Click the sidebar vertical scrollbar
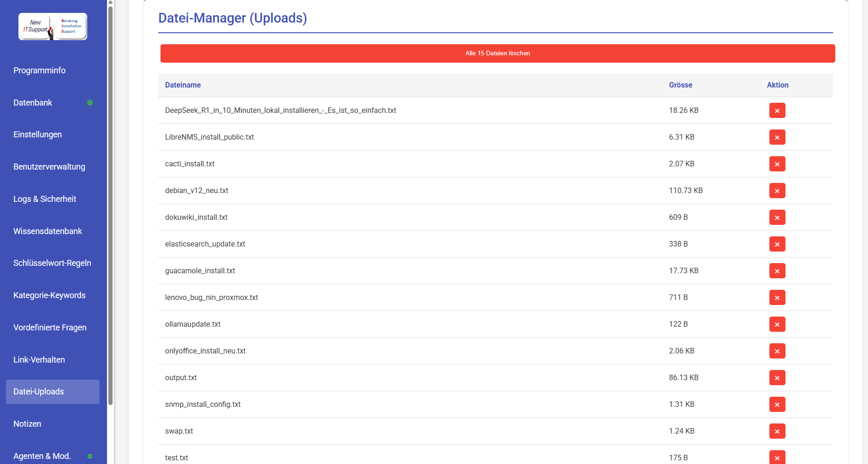 point(110,203)
